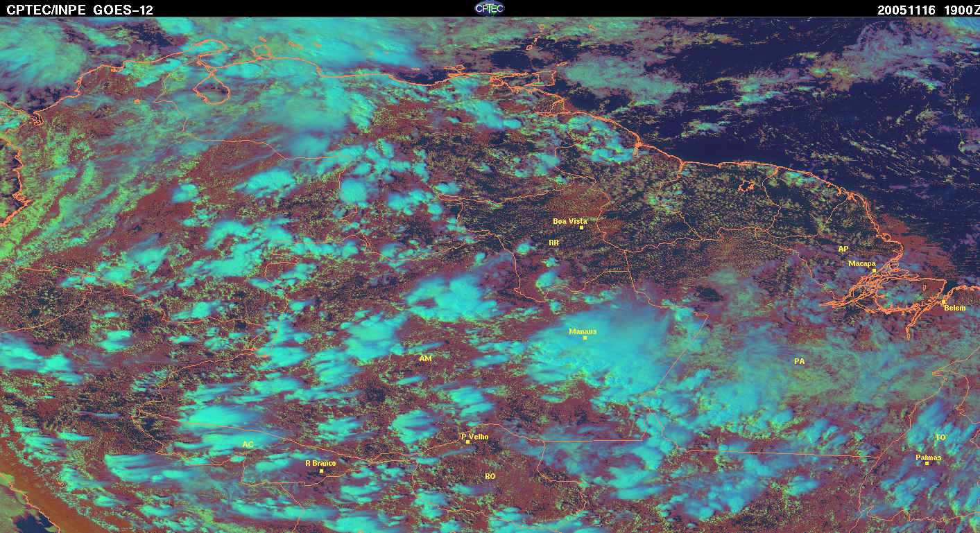The height and width of the screenshot is (533, 980).
Task: Click the Macapa city marker square
Action: (874, 272)
